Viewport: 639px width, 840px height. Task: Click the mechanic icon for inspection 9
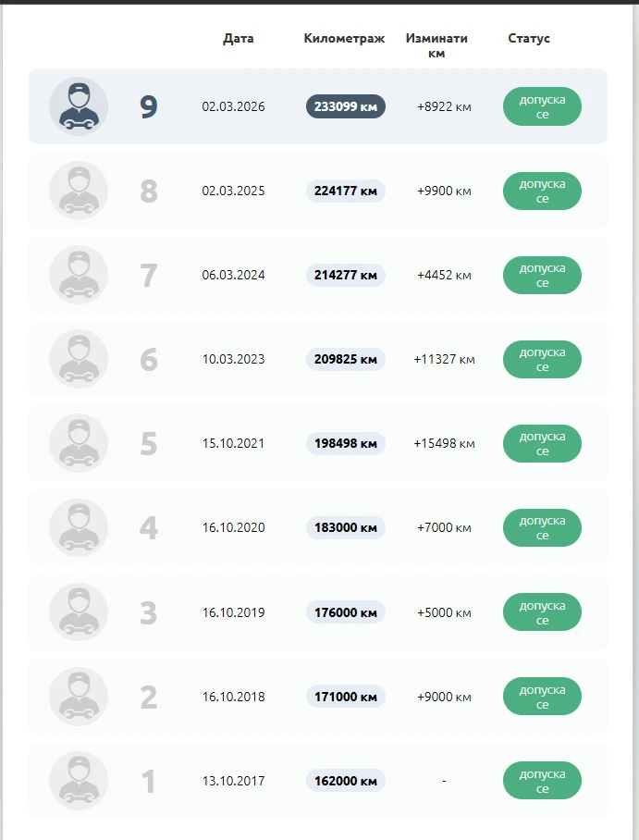(79, 106)
